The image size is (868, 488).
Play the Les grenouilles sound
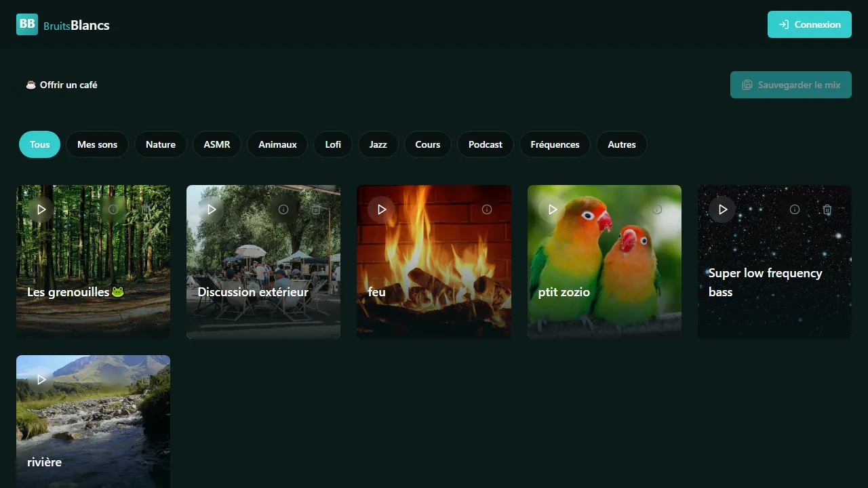[x=41, y=209]
